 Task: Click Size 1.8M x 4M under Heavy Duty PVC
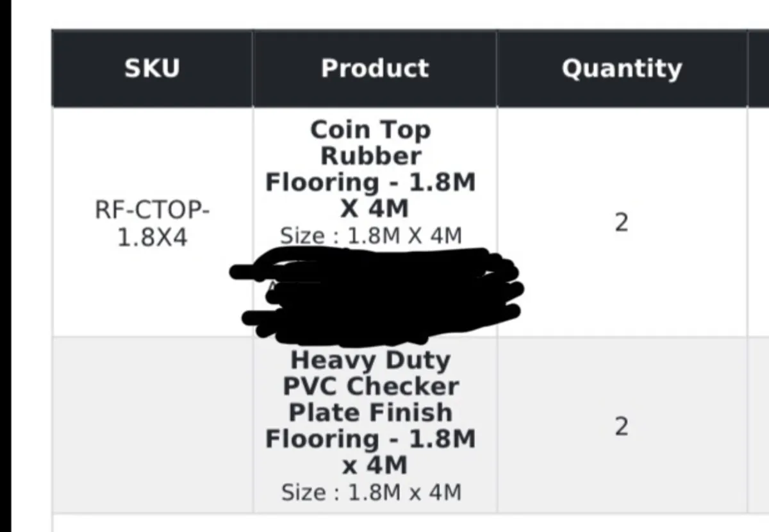click(x=371, y=492)
